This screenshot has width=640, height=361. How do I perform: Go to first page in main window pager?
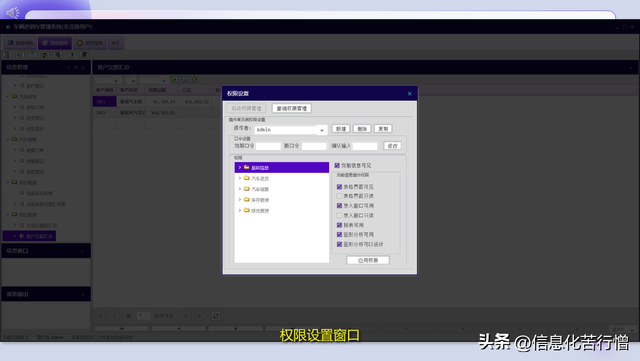click(x=101, y=316)
